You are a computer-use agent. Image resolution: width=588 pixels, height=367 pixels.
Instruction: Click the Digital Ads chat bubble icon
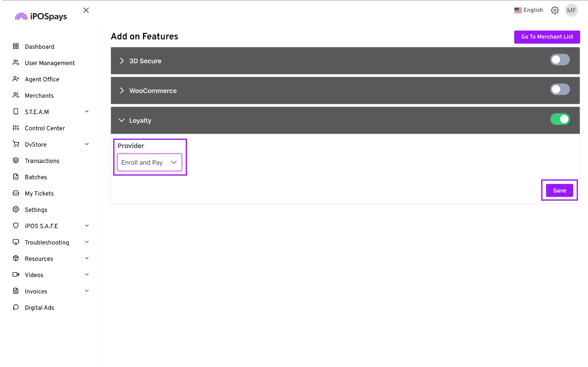16,307
